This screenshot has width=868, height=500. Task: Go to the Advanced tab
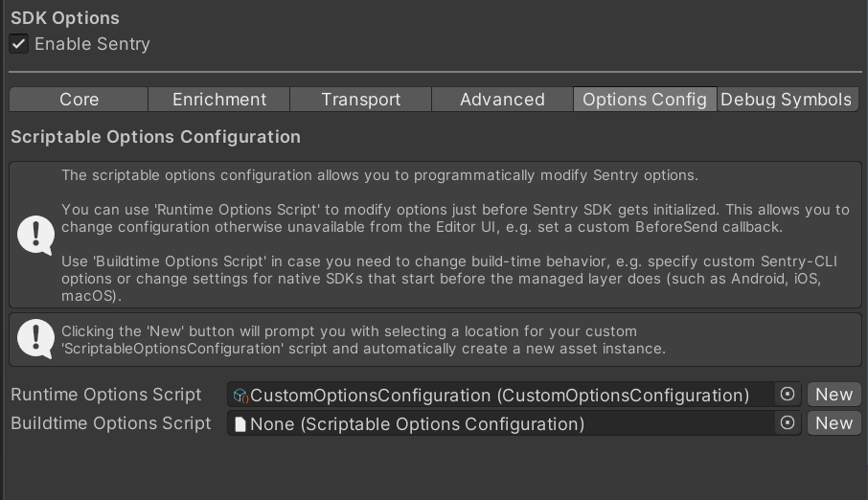pyautogui.click(x=502, y=100)
